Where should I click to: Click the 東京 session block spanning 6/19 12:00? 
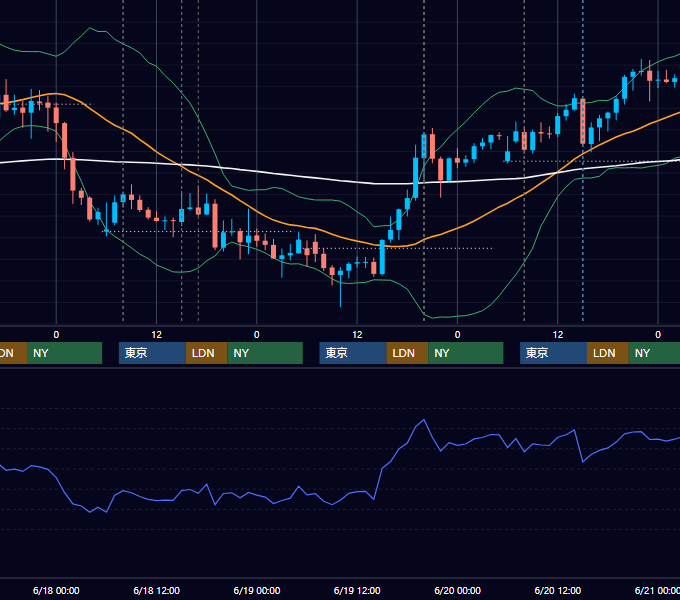click(353, 353)
